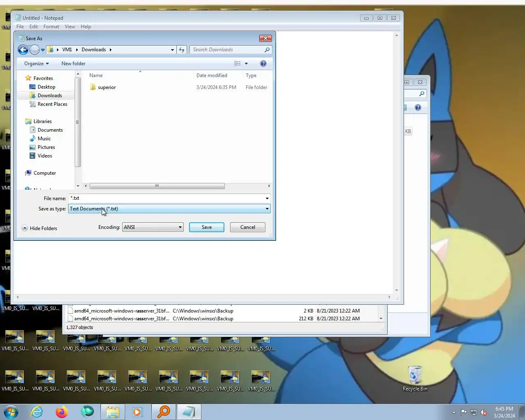Click the File name input field
The width and height of the screenshot is (525, 420).
click(166, 198)
